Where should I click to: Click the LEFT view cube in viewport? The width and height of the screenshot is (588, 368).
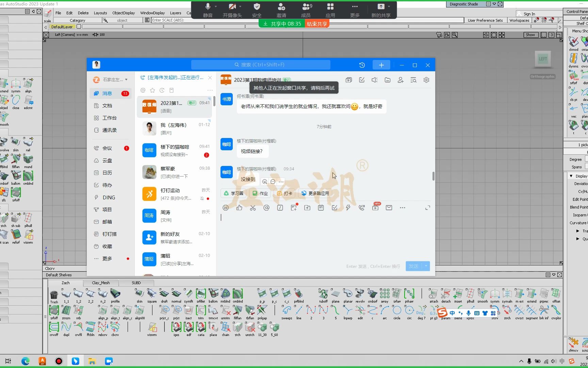(543, 59)
